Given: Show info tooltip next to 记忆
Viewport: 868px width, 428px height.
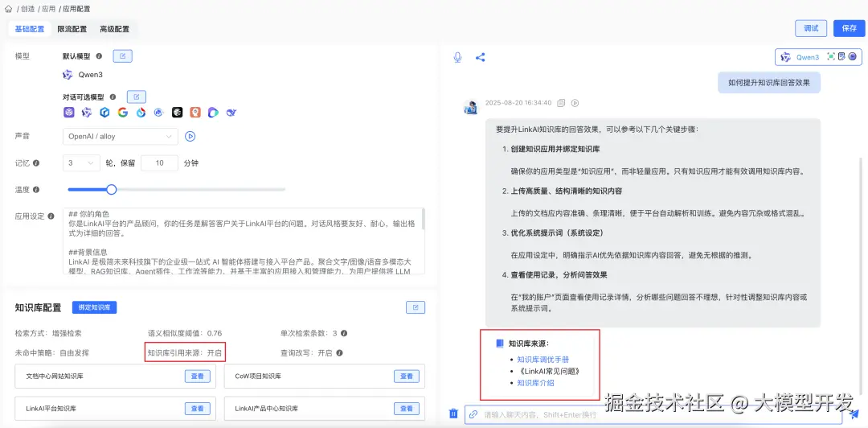Looking at the screenshot, I should coord(36,163).
